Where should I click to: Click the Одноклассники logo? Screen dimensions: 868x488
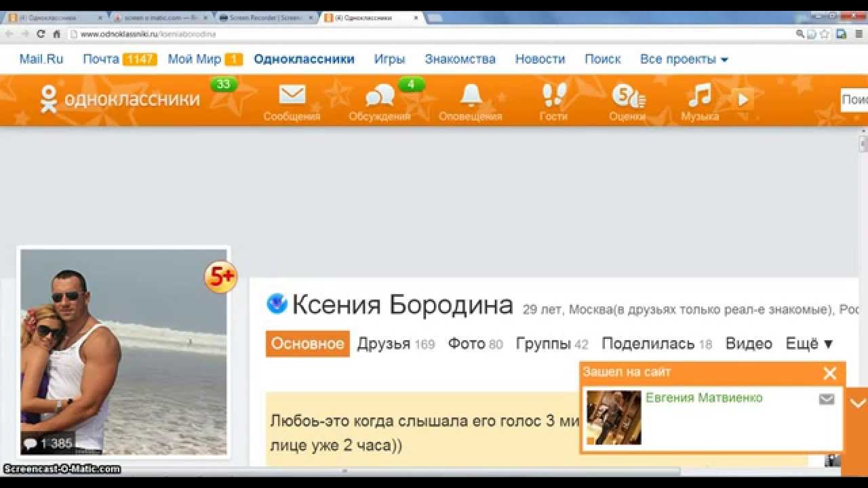(x=119, y=99)
